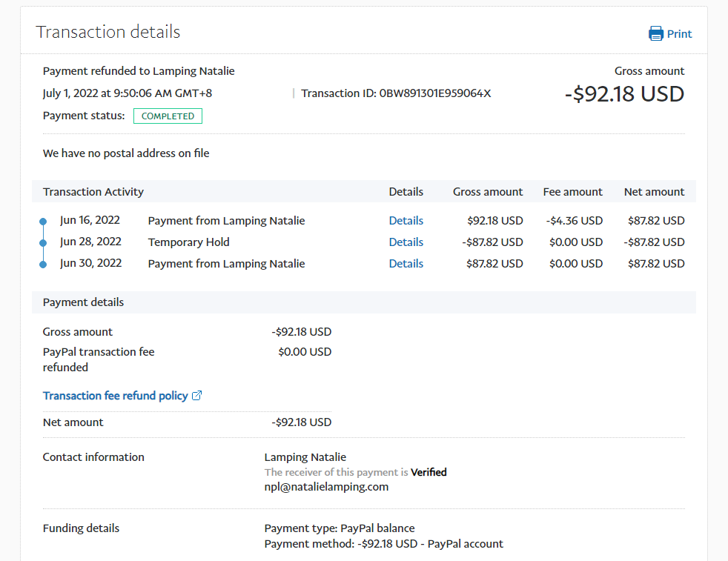Click the email npl@natalielamping.com
The width and height of the screenshot is (728, 561).
click(326, 487)
